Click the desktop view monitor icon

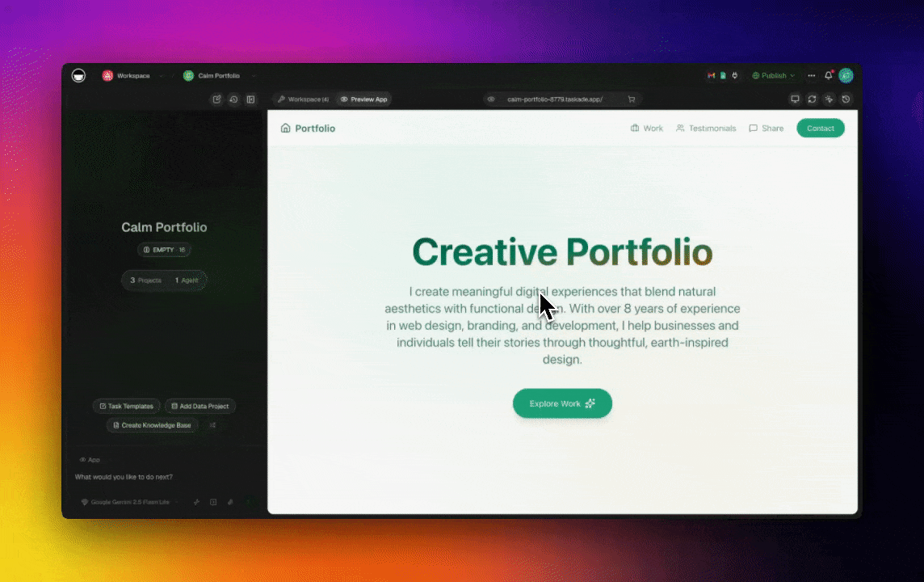[x=795, y=99]
